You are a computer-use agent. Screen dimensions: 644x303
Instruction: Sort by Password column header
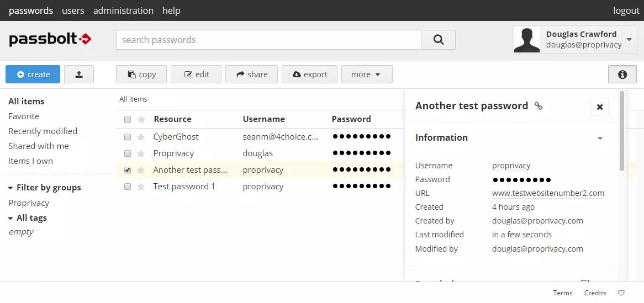point(351,119)
